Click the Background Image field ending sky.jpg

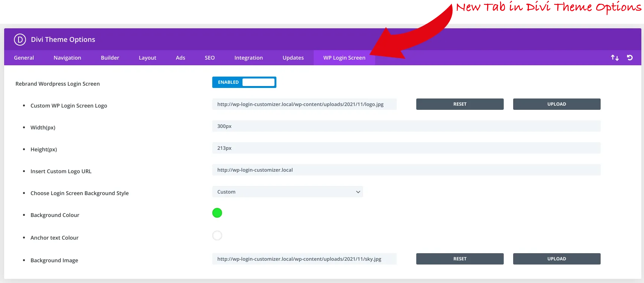(304, 259)
